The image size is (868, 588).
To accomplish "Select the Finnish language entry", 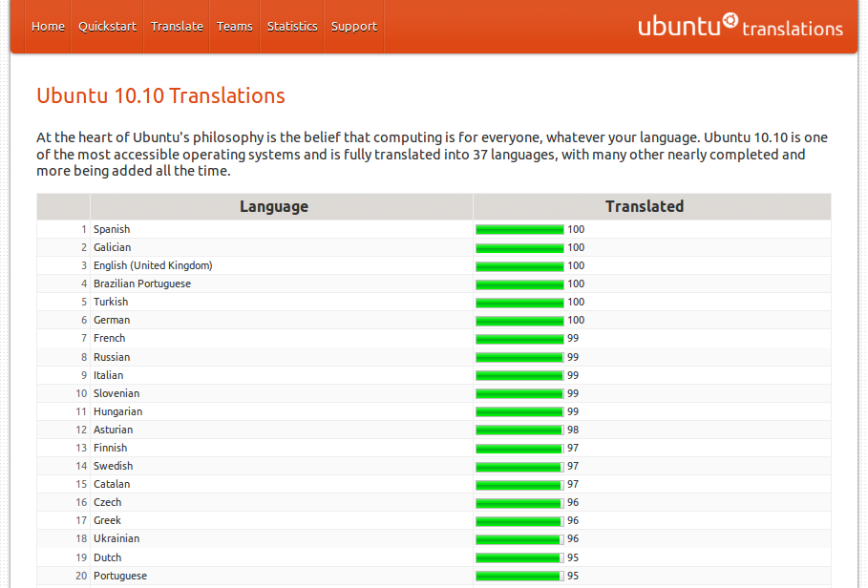I will tap(110, 448).
